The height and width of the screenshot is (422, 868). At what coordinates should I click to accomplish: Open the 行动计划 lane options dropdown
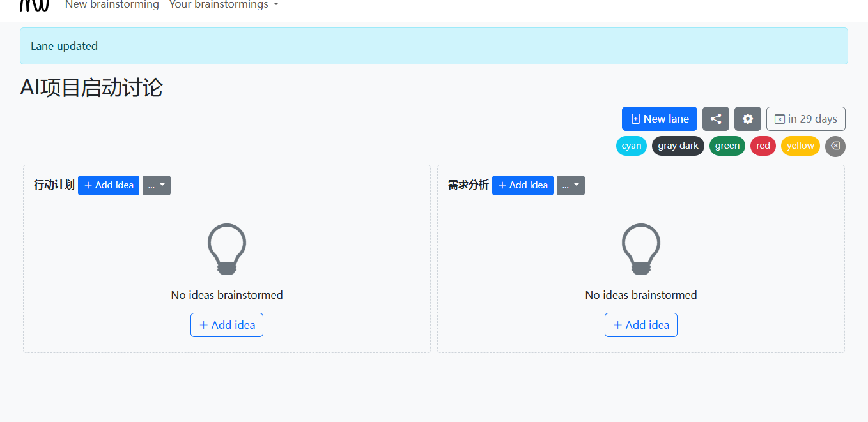pyautogui.click(x=157, y=185)
